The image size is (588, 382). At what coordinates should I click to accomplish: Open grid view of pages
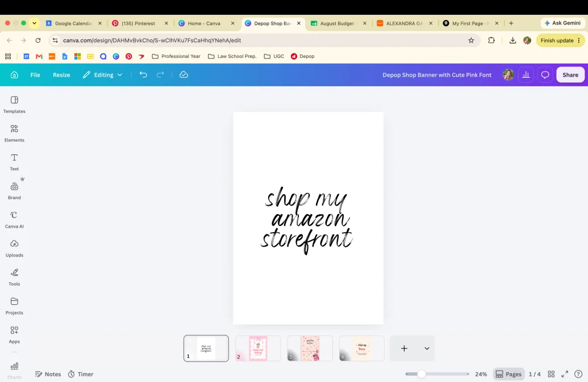[551, 374]
